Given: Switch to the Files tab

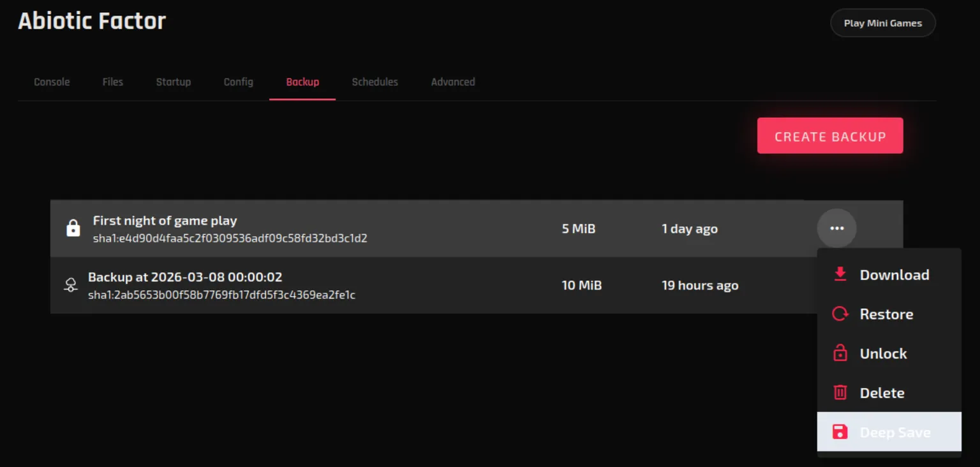Looking at the screenshot, I should point(113,82).
